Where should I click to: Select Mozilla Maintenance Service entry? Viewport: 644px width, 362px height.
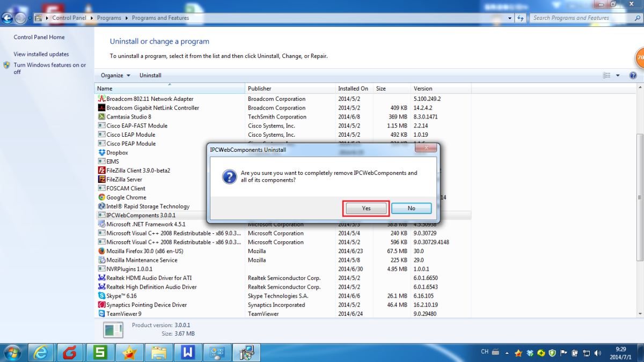[x=142, y=260]
